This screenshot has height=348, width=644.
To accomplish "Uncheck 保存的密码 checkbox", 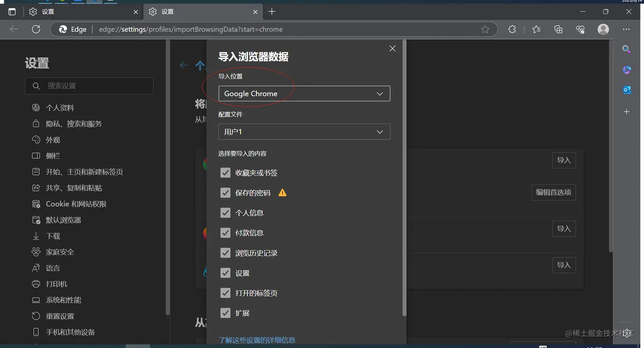I will point(225,193).
